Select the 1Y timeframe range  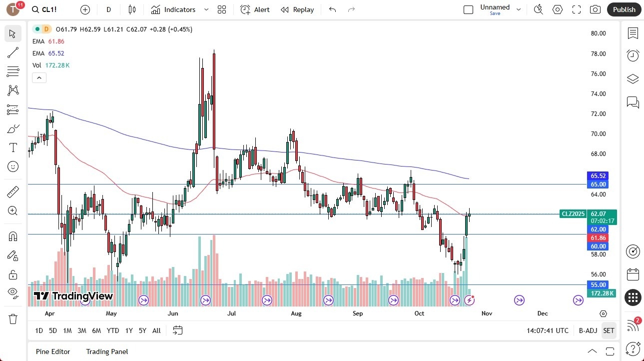pyautogui.click(x=128, y=330)
